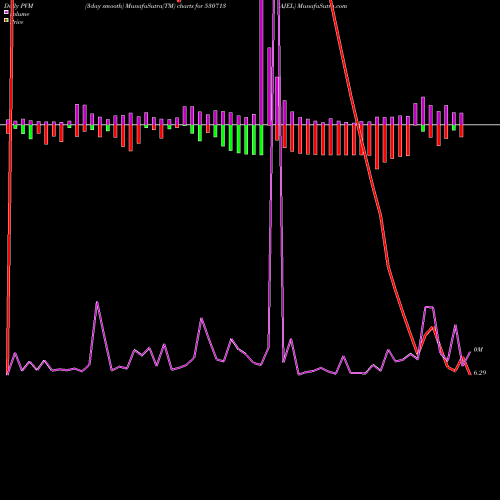Click the '0M' volume value label
The width and height of the screenshot is (500, 500).
[478, 350]
